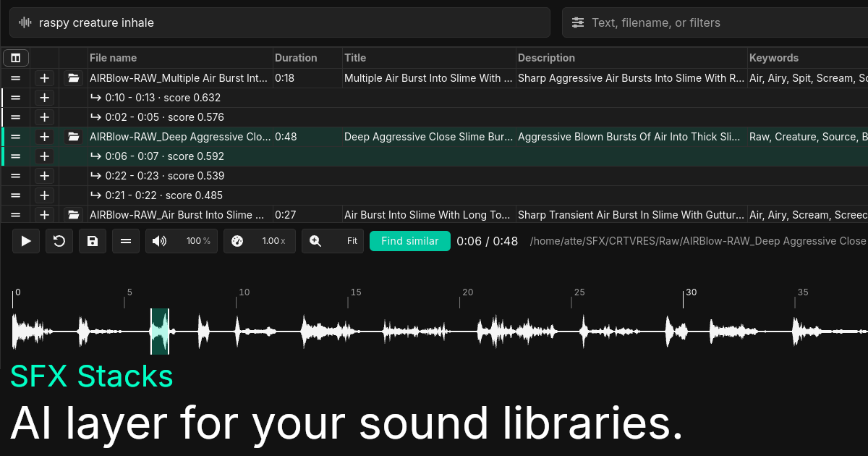Click the plus button on the Deep Aggressive Close row
868x456 pixels.
(x=44, y=137)
